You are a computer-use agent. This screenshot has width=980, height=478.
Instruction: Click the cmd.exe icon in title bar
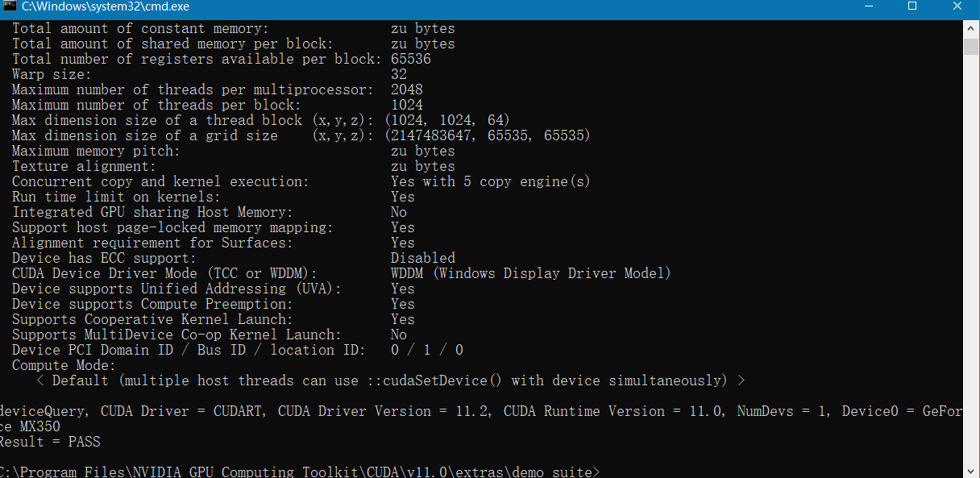point(9,6)
